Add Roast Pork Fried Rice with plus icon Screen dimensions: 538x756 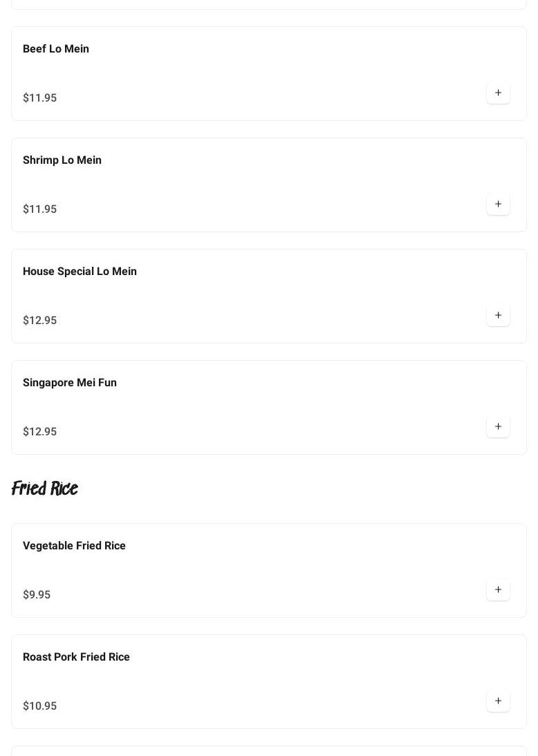click(x=498, y=701)
